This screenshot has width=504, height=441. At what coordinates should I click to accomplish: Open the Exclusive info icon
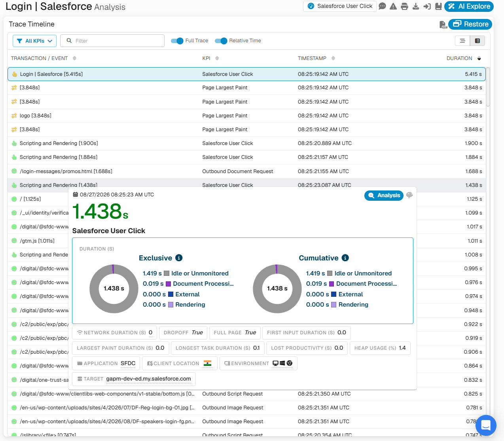[x=179, y=258]
